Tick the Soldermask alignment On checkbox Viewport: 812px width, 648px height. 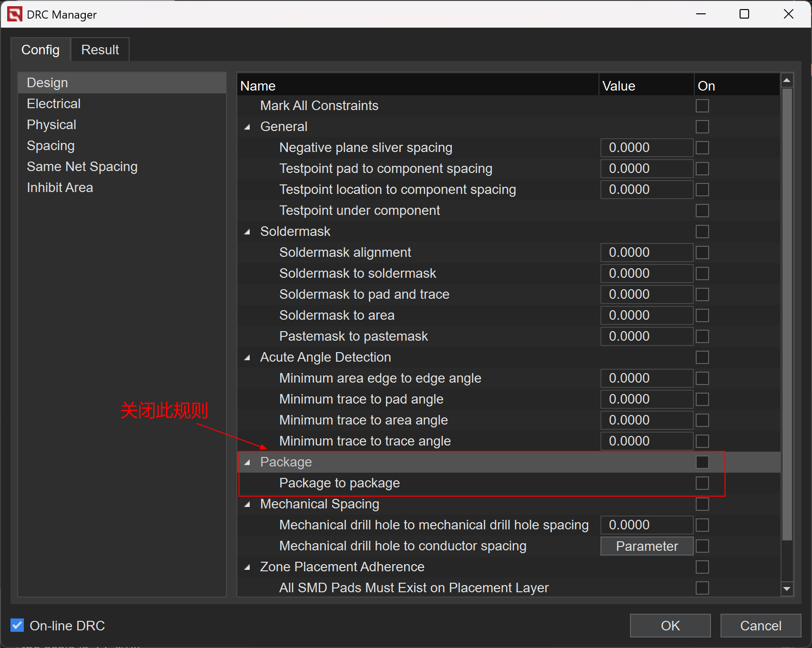point(702,253)
